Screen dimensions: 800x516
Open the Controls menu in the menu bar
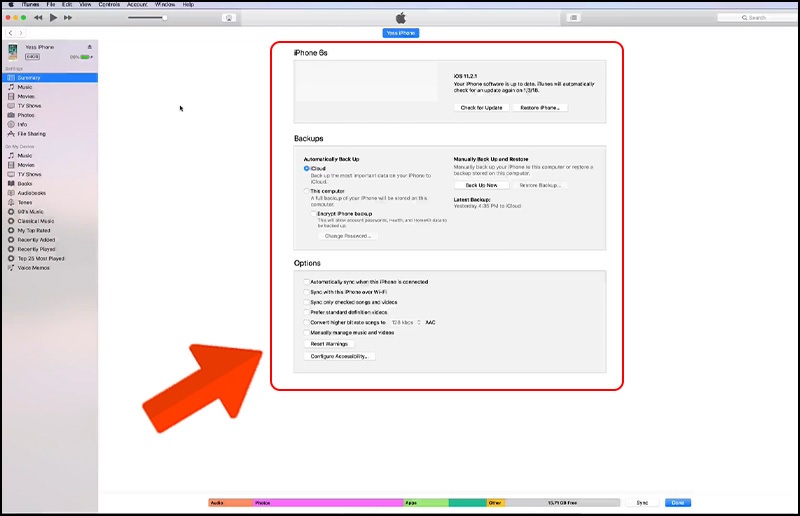(109, 4)
